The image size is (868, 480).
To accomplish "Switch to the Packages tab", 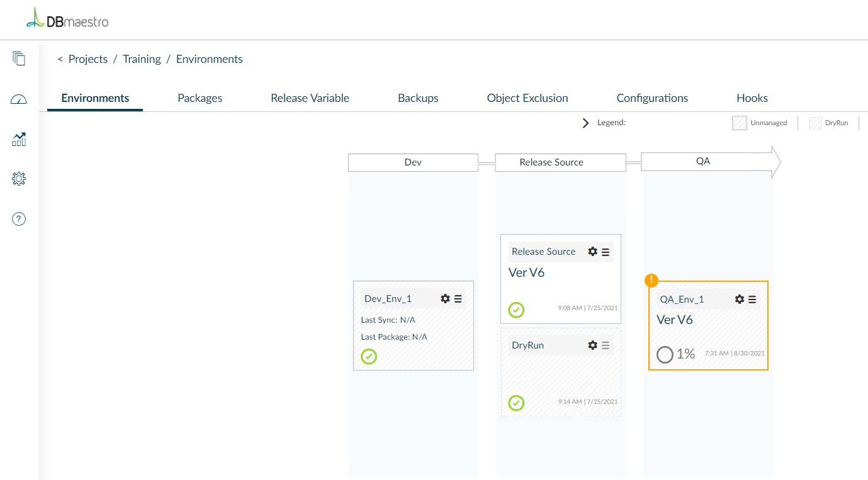I will pos(200,98).
